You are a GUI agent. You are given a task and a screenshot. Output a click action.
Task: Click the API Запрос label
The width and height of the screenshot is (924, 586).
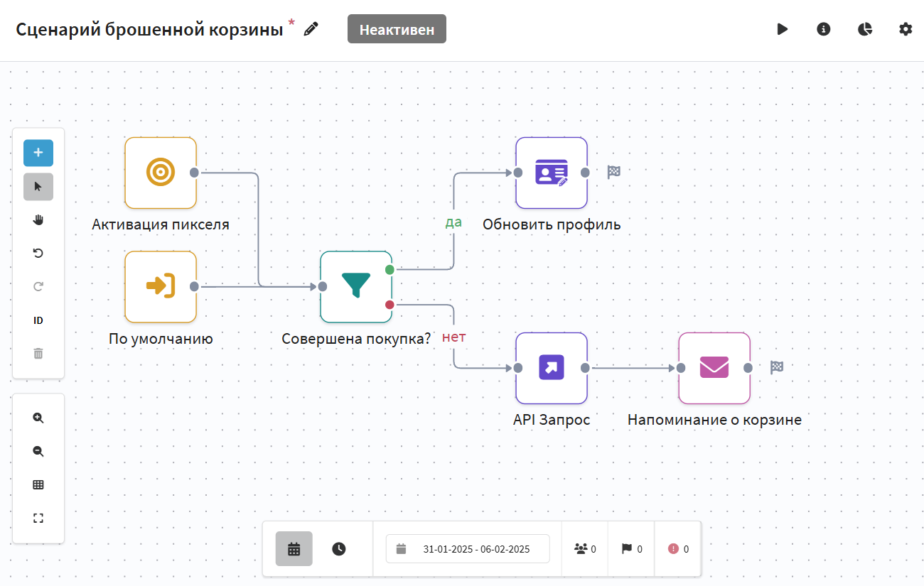[552, 420]
